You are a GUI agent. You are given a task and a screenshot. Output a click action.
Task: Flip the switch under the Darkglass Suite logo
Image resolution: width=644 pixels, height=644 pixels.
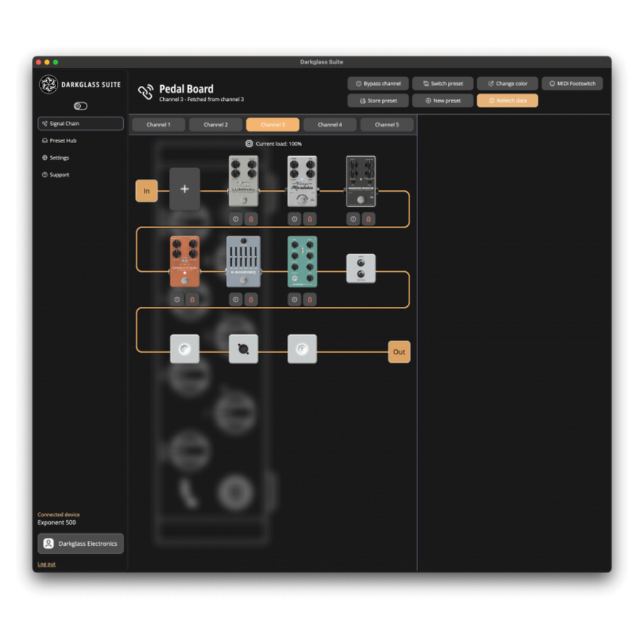(80, 106)
